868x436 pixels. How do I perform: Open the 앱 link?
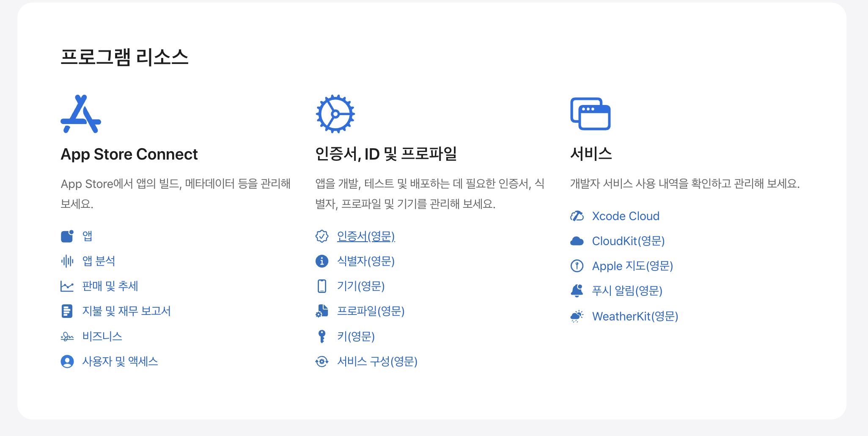(x=88, y=236)
